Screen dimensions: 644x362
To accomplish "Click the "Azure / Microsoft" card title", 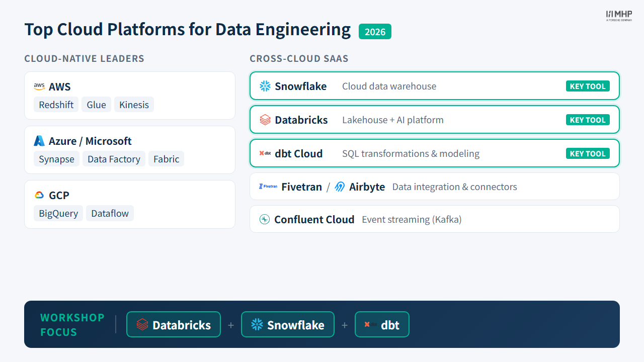I will [x=90, y=141].
